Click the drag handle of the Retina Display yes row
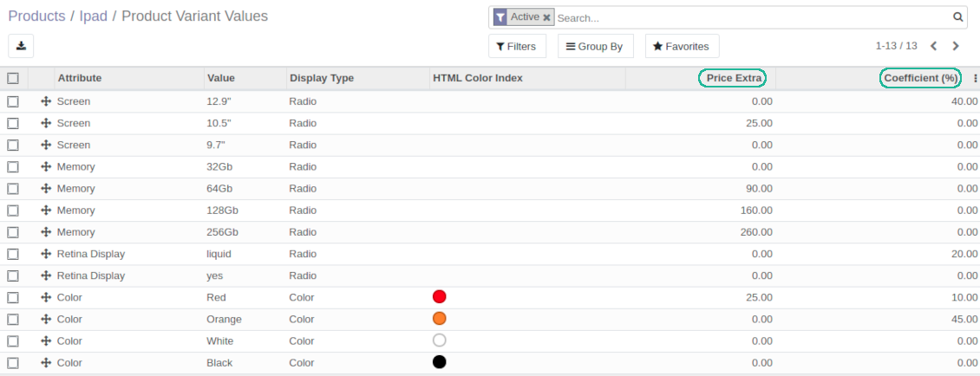 pyautogui.click(x=46, y=276)
